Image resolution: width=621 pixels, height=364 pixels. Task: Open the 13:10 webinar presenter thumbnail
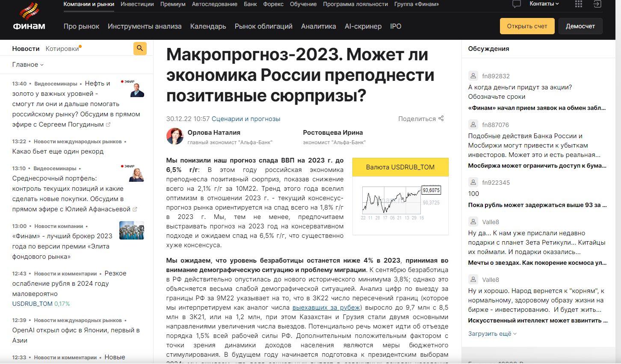coord(133,173)
